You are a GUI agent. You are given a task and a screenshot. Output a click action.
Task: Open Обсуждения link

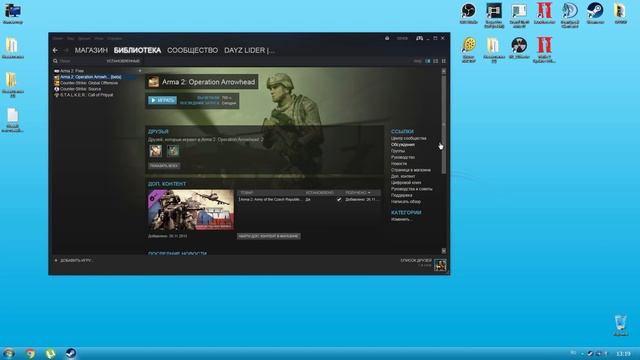tap(402, 144)
